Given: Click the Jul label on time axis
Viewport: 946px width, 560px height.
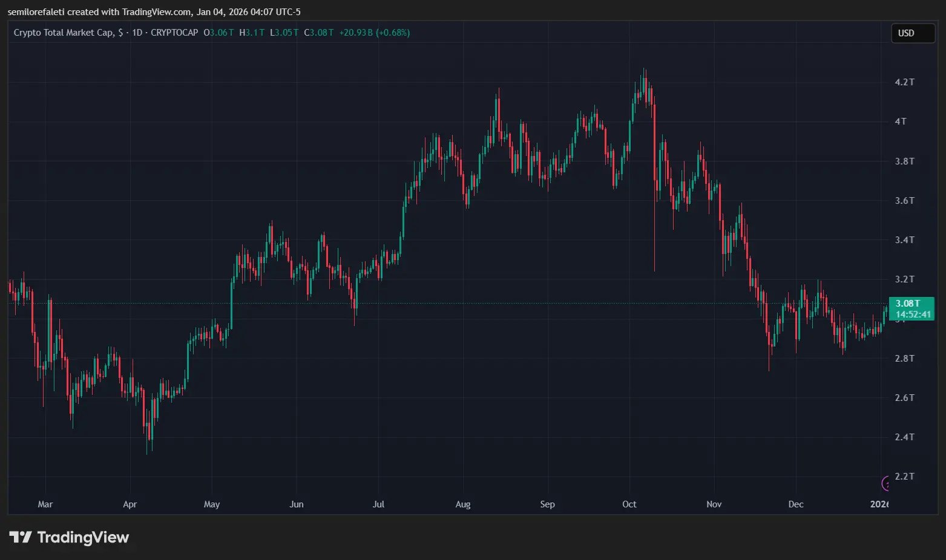Looking at the screenshot, I should tap(378, 504).
